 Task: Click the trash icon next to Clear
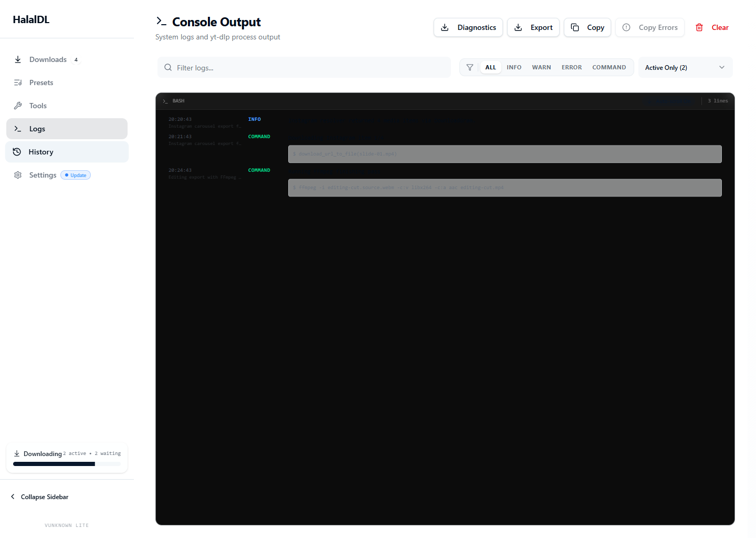699,27
